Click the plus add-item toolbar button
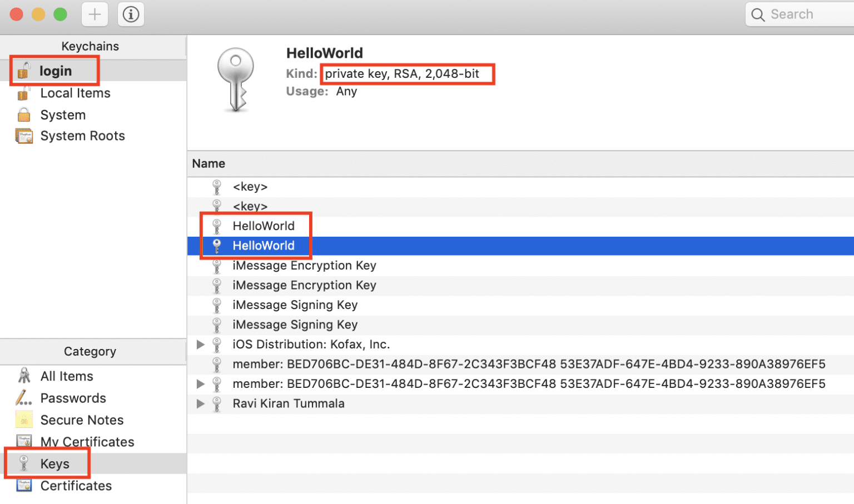This screenshot has height=504, width=854. pos(95,14)
